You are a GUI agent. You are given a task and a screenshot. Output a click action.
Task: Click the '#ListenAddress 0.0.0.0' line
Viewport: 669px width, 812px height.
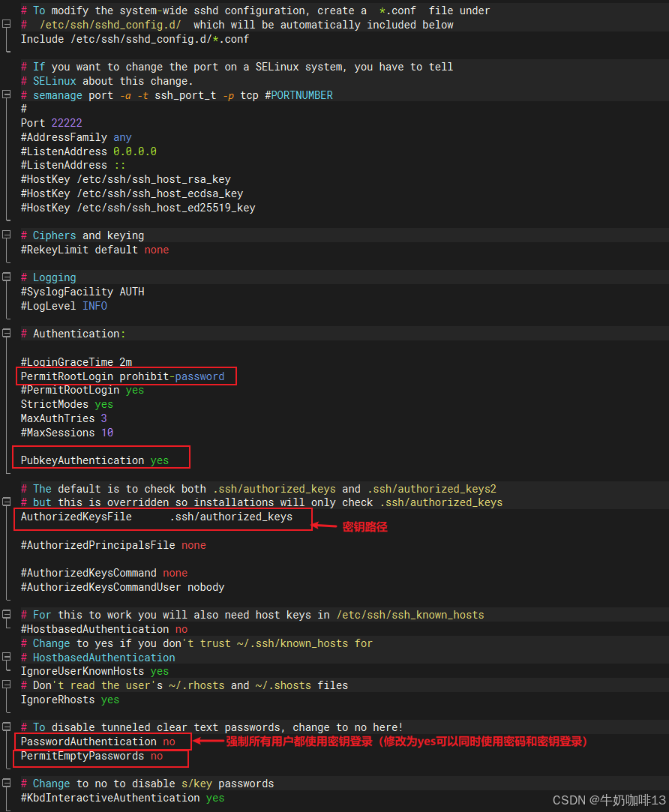pos(88,151)
